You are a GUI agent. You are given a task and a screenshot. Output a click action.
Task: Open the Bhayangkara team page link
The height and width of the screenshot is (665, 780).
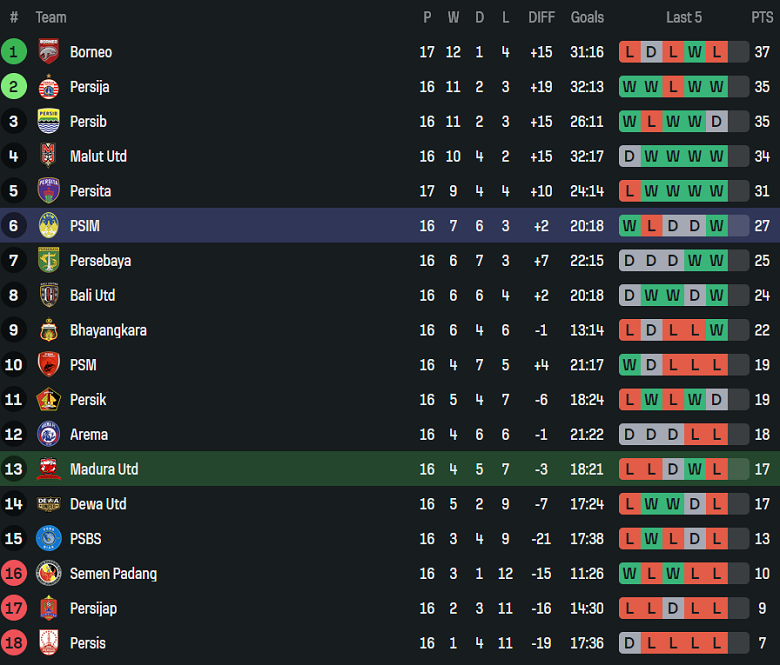pos(108,330)
